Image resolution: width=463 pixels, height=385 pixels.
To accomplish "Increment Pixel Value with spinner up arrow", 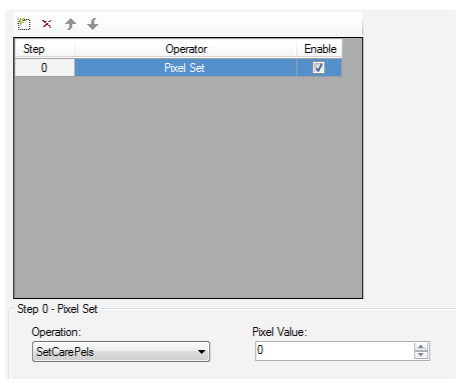I will pos(421,347).
